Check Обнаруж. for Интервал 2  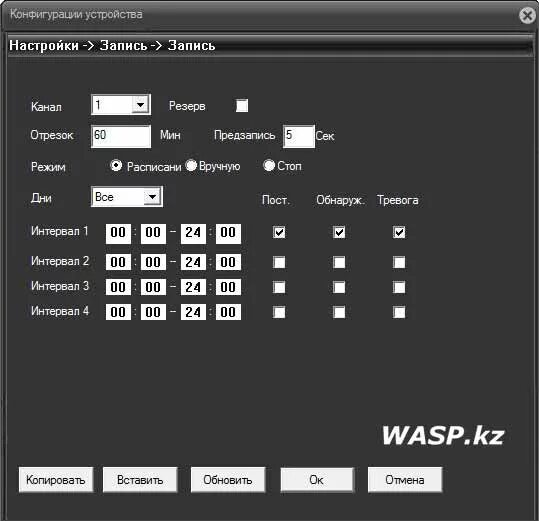(339, 262)
